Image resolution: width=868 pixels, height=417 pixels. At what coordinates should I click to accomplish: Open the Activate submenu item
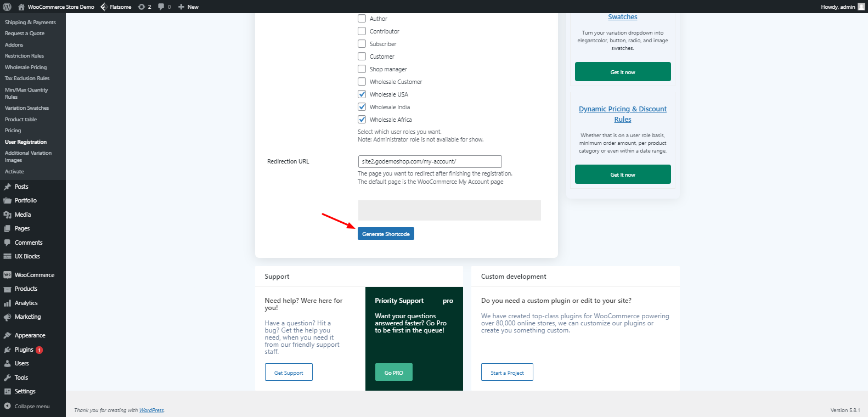[14, 172]
